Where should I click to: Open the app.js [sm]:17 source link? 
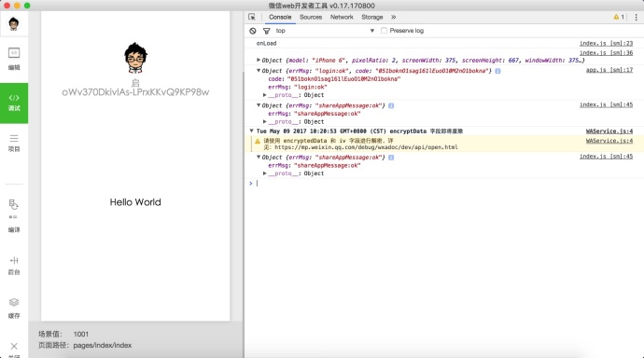[609, 70]
